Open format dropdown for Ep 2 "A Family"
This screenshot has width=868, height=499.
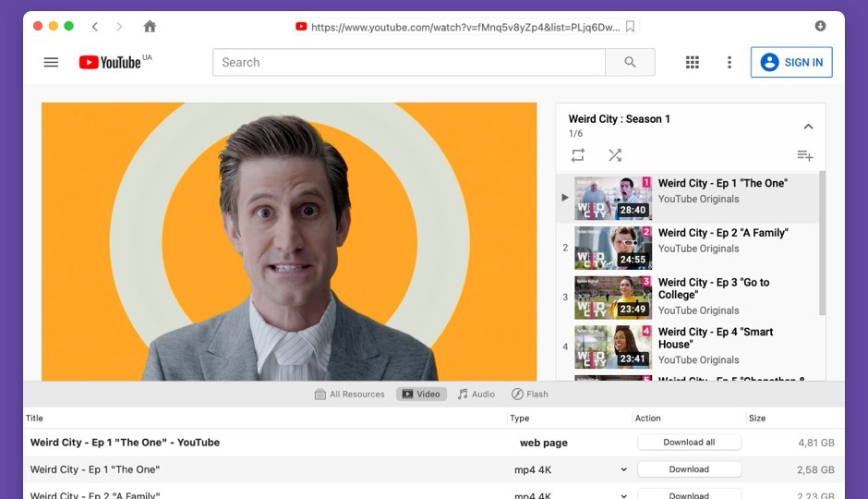pos(624,495)
